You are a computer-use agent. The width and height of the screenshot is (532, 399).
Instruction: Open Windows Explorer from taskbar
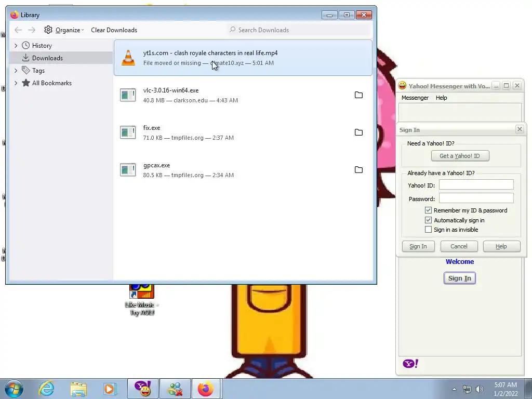tap(78, 389)
